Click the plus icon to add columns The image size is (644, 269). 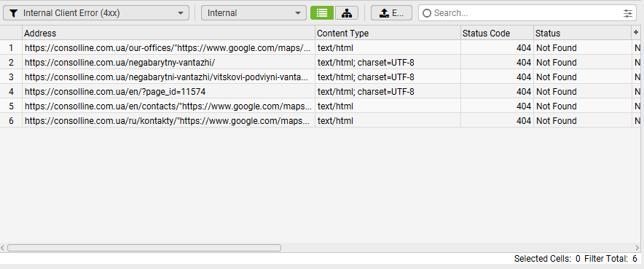tap(636, 33)
